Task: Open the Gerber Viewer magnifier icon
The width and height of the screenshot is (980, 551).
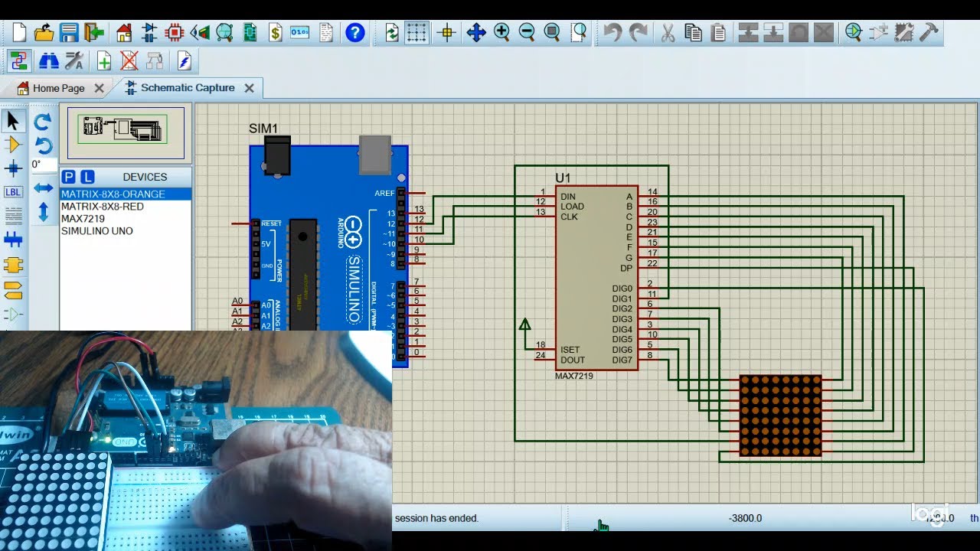Action: tap(224, 33)
